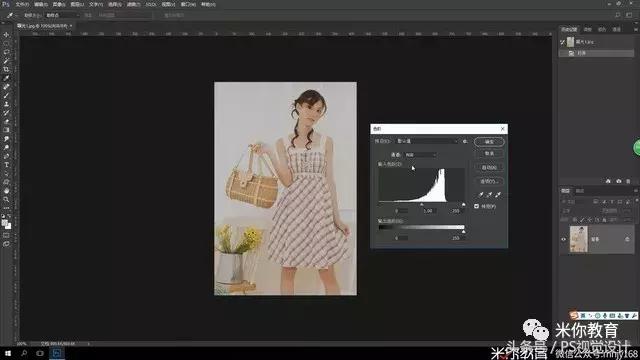640x360 pixels.
Task: Open the workspace switcher icon
Action: [x=629, y=15]
